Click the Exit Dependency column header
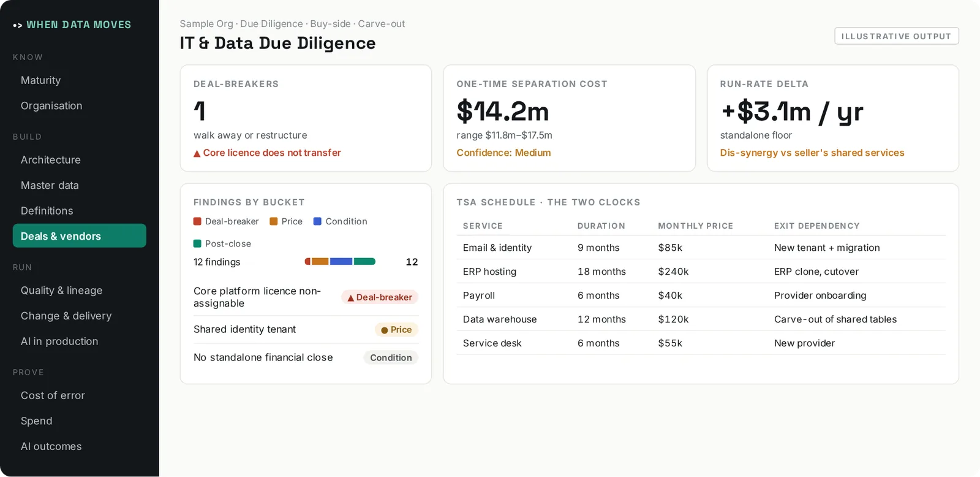980x477 pixels. 816,226
